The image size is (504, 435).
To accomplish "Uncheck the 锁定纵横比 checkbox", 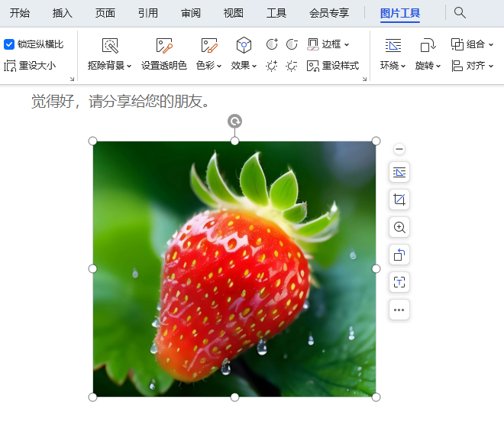I will point(9,44).
